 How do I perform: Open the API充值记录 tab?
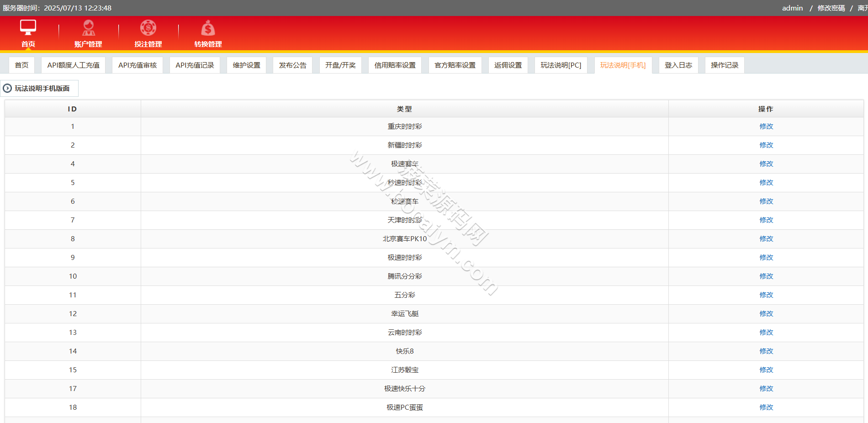(x=195, y=65)
